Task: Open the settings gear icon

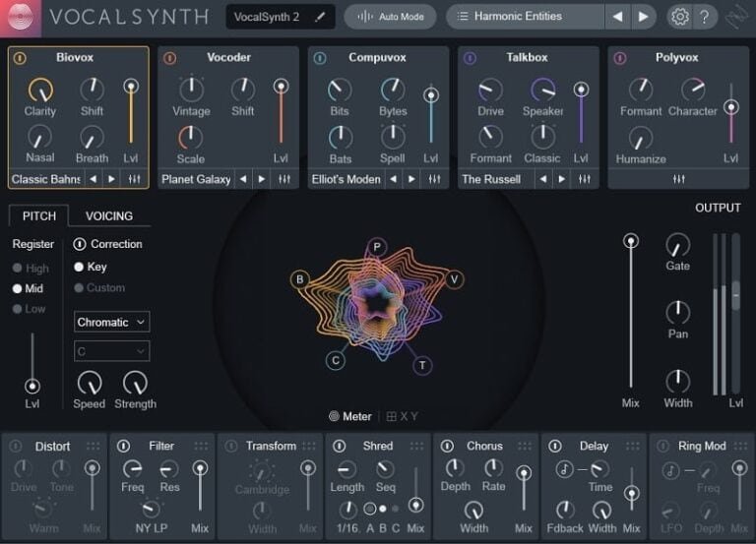Action: click(x=679, y=17)
